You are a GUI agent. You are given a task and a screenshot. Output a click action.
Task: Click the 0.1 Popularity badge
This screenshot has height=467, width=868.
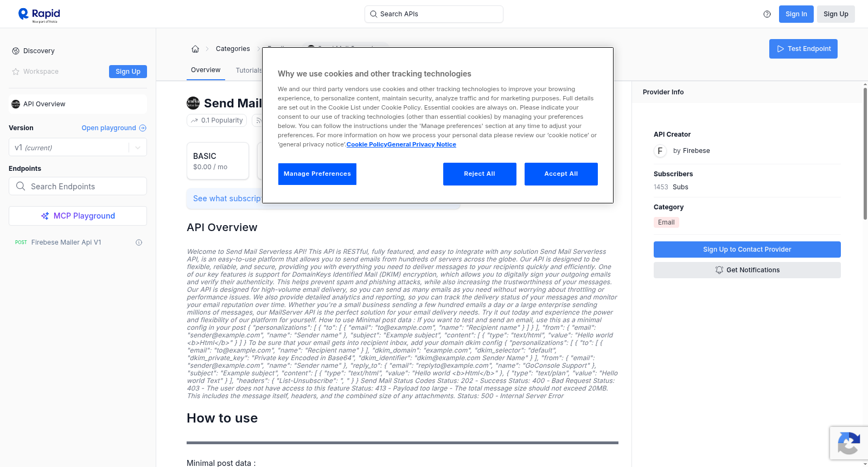[x=216, y=120]
